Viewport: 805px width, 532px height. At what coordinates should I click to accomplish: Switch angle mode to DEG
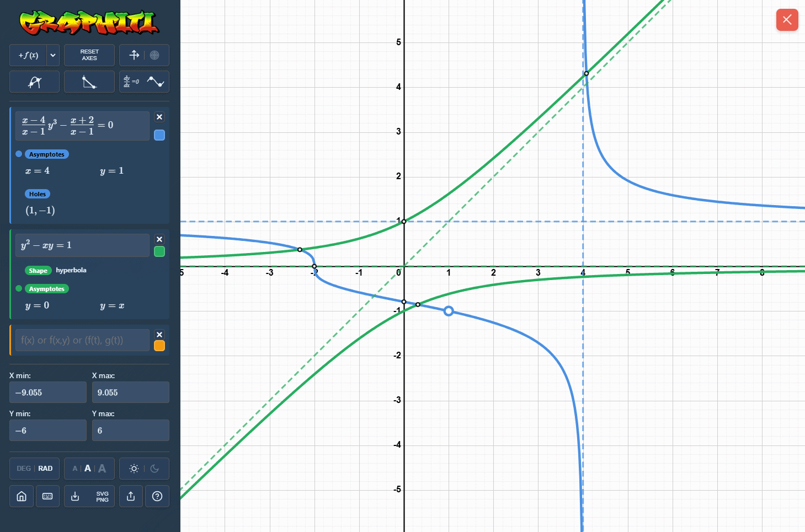[24, 469]
